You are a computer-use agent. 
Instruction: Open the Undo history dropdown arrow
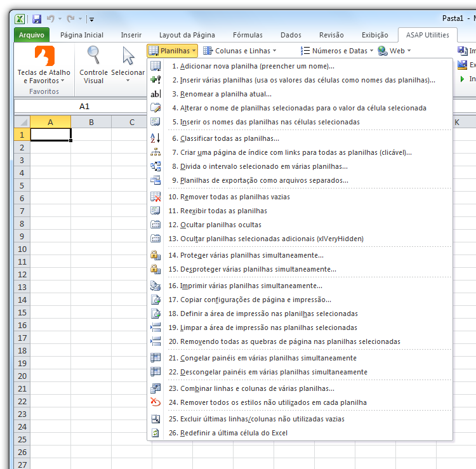click(x=60, y=19)
